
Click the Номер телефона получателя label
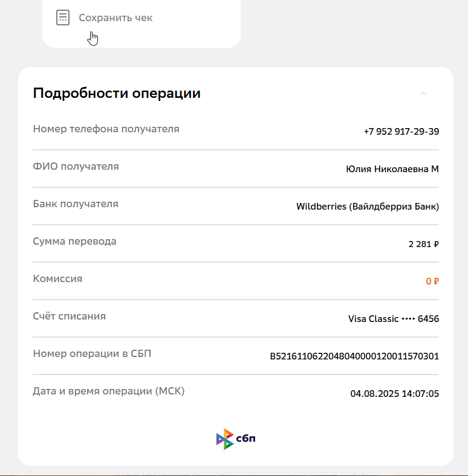[106, 129]
